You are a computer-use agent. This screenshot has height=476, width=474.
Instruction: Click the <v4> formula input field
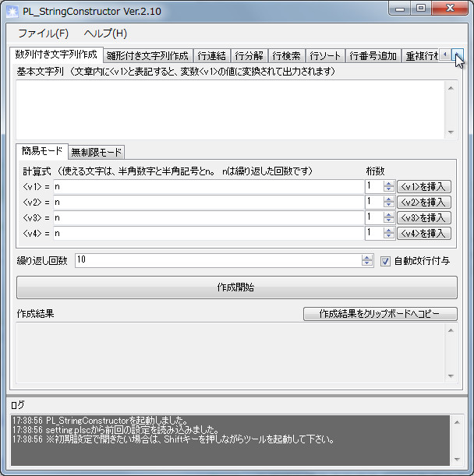(208, 233)
